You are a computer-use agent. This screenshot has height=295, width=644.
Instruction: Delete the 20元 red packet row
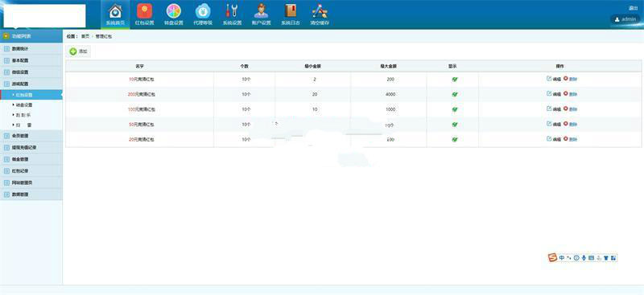570,139
